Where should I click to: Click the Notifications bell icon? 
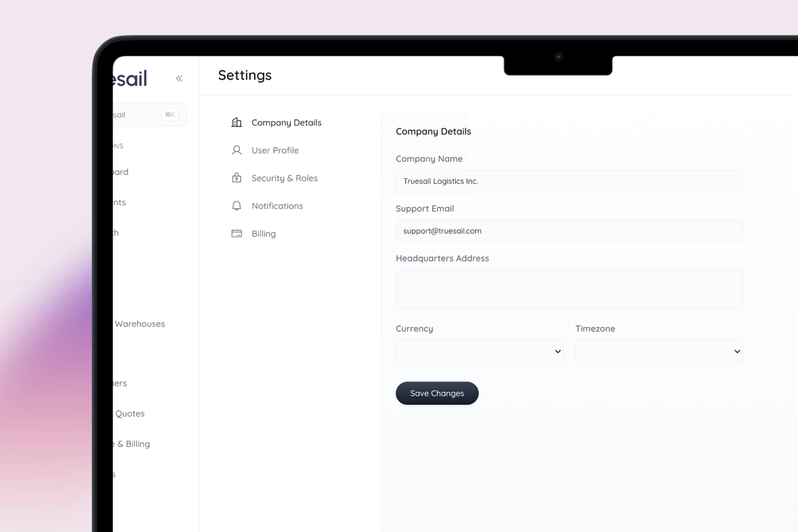tap(236, 206)
